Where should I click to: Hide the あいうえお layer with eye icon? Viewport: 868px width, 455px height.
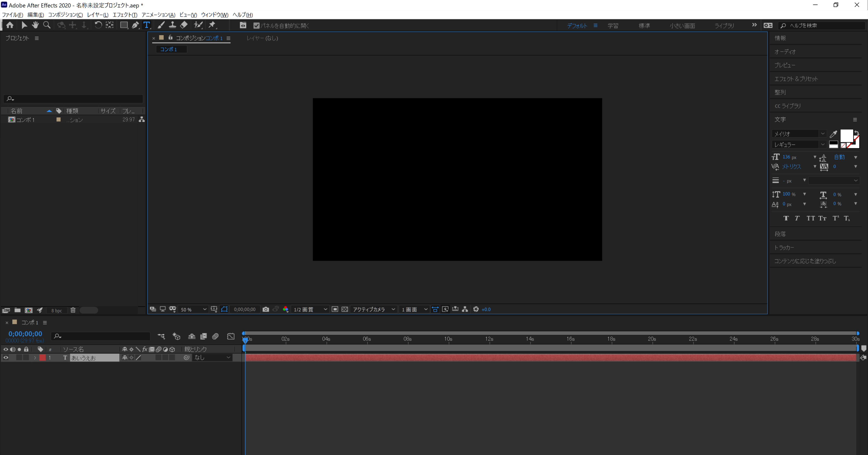coord(6,358)
